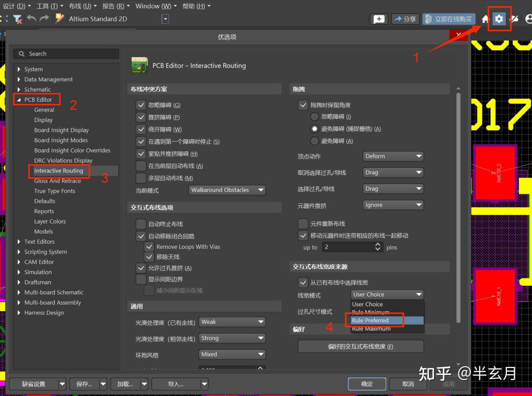Toggle 推挤障碍 (P) checkbox
Image resolution: width=532 pixels, height=396 pixels.
point(141,117)
